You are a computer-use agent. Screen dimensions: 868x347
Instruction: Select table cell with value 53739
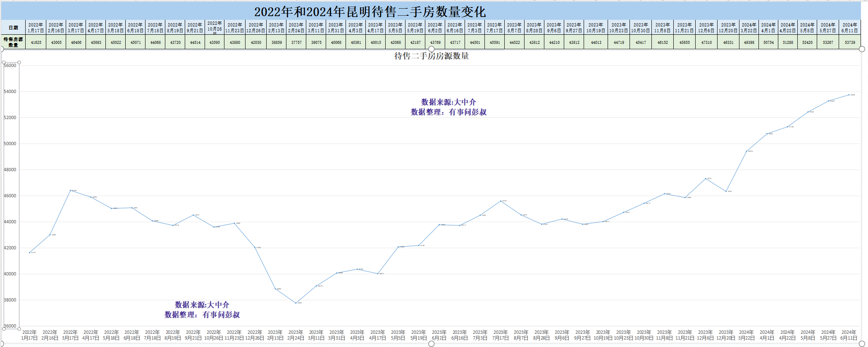[x=850, y=42]
